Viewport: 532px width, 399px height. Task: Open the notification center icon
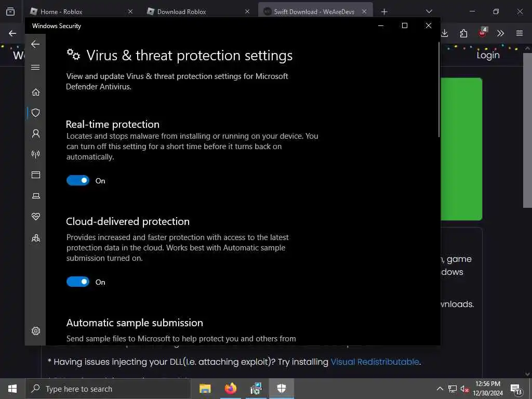pos(516,389)
